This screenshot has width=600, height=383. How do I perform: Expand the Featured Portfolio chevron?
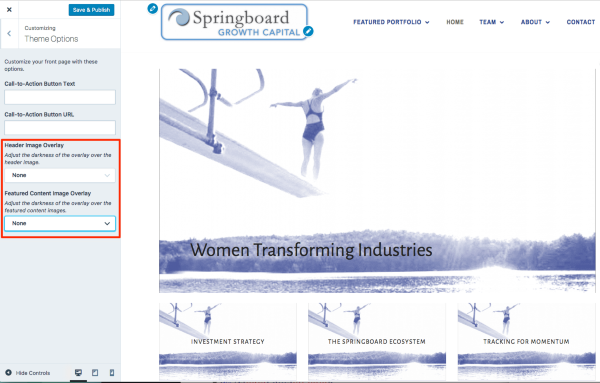[x=427, y=22]
